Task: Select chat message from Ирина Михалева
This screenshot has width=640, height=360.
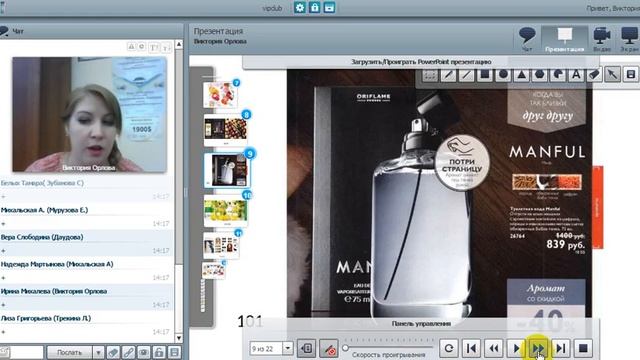Action: [x=87, y=298]
